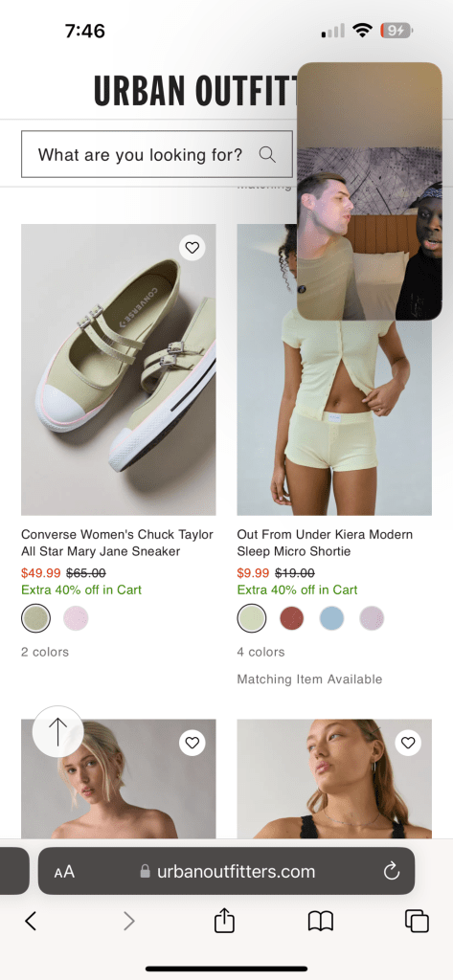
Task: Tap the Safari forward chevron
Action: click(x=129, y=921)
